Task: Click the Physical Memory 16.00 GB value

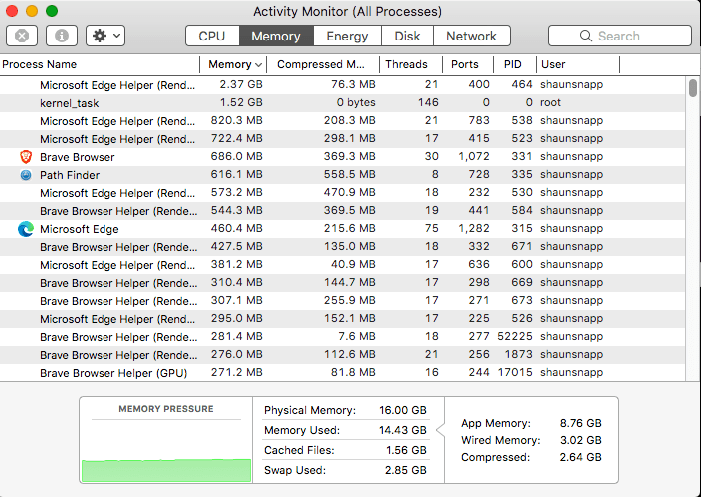Action: (x=403, y=410)
